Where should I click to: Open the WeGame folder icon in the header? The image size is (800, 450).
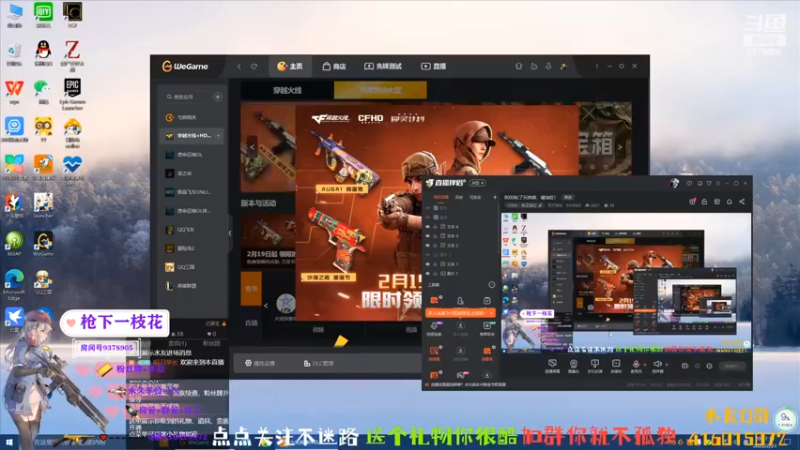534,66
